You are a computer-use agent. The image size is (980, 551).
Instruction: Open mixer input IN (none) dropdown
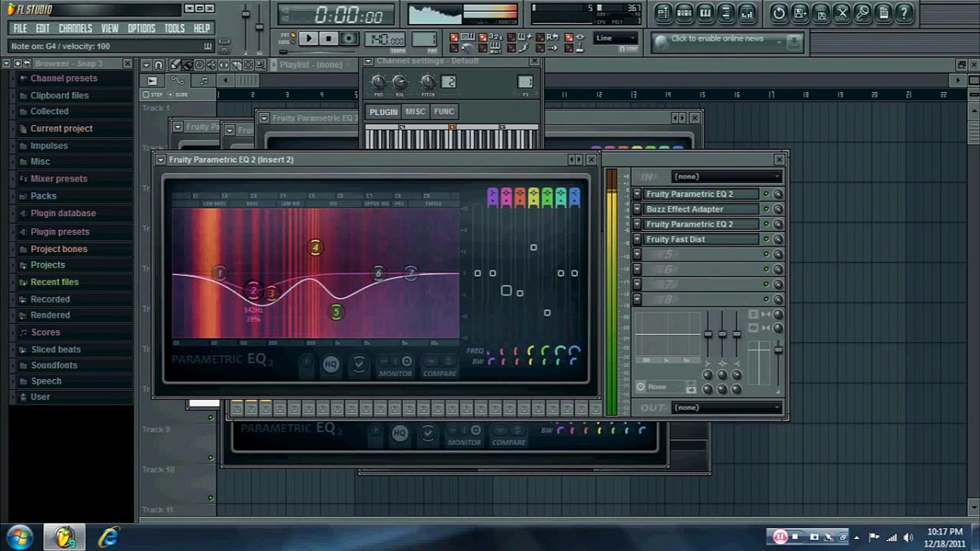point(726,177)
